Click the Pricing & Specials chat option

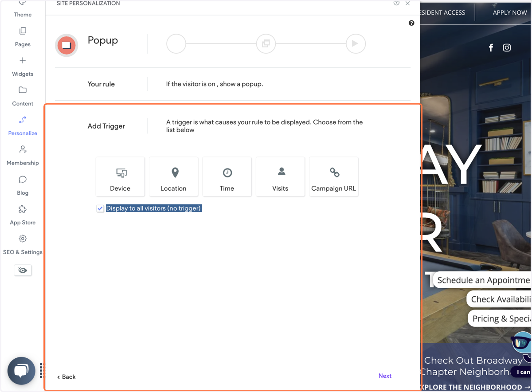[500, 318]
